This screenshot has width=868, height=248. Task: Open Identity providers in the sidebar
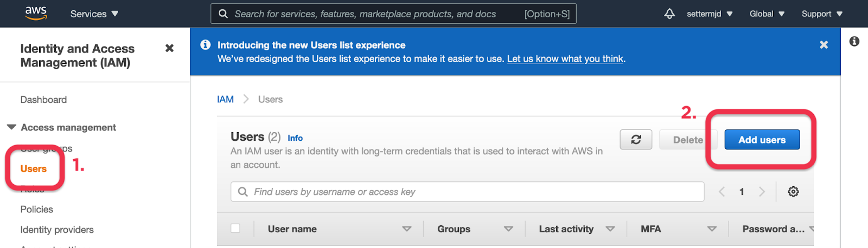pyautogui.click(x=57, y=230)
